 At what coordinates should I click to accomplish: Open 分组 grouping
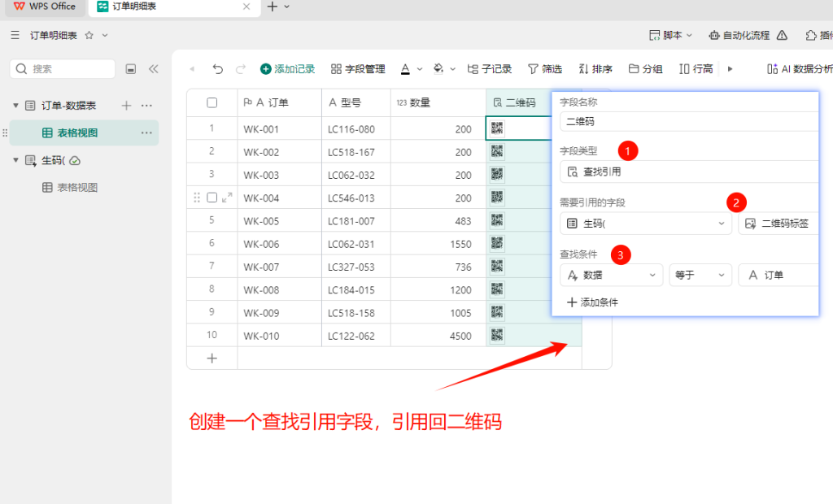645,69
